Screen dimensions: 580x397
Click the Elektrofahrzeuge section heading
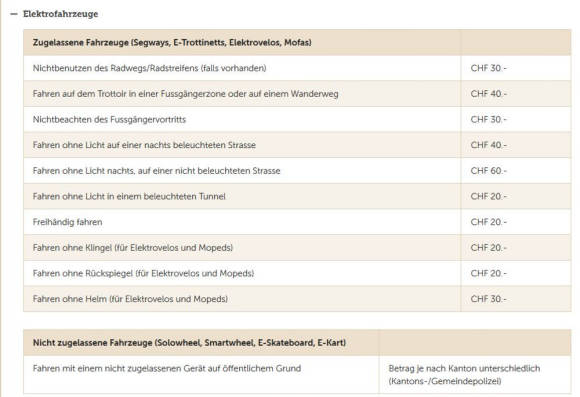(60, 14)
